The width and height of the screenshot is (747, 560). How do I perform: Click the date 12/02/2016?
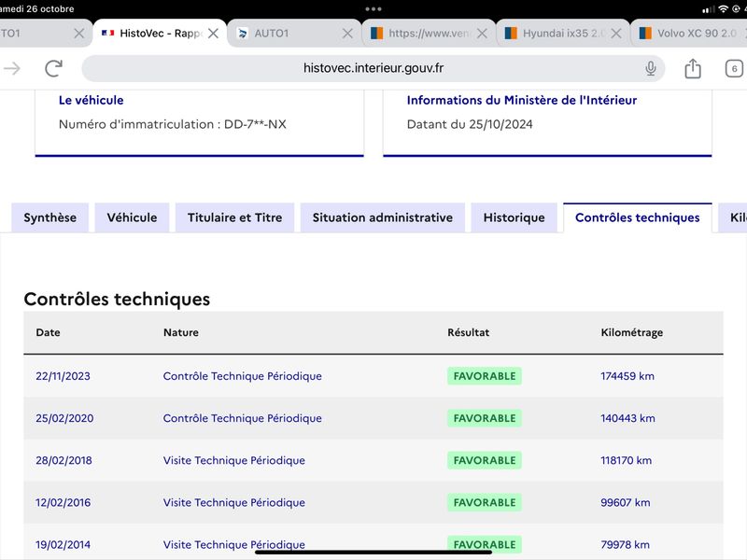[63, 502]
